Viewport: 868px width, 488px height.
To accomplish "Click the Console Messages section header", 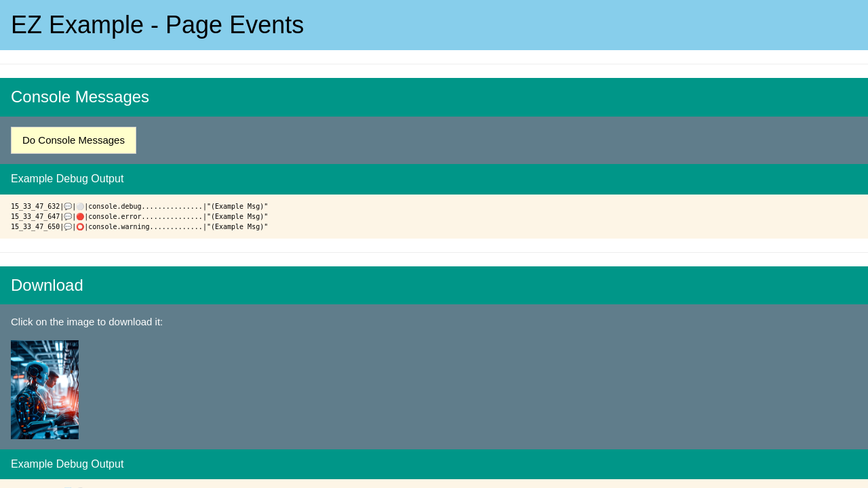I will pos(434,97).
